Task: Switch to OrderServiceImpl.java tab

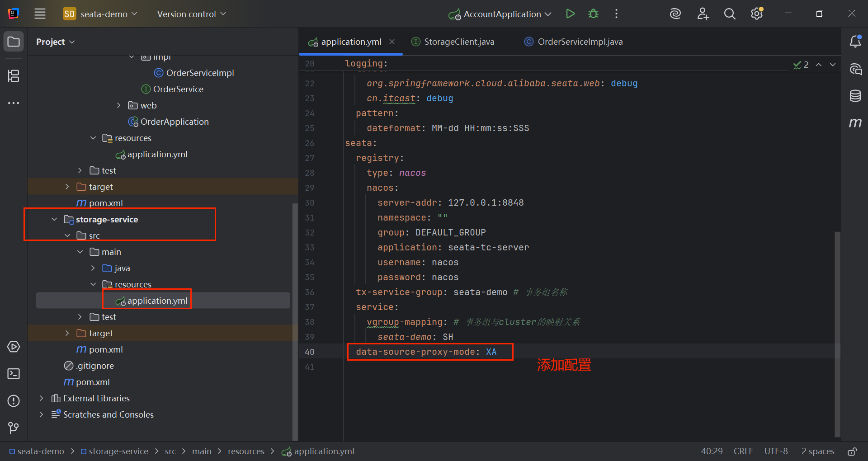Action: pyautogui.click(x=573, y=42)
